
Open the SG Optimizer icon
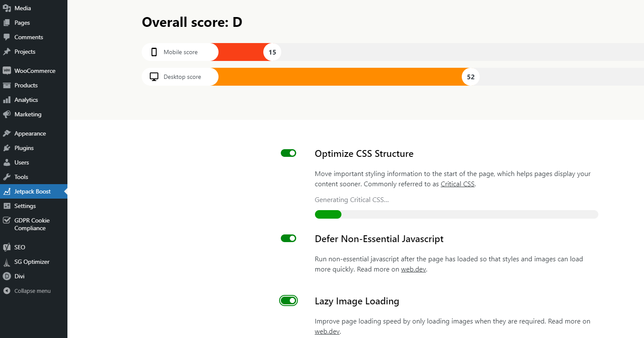6,262
